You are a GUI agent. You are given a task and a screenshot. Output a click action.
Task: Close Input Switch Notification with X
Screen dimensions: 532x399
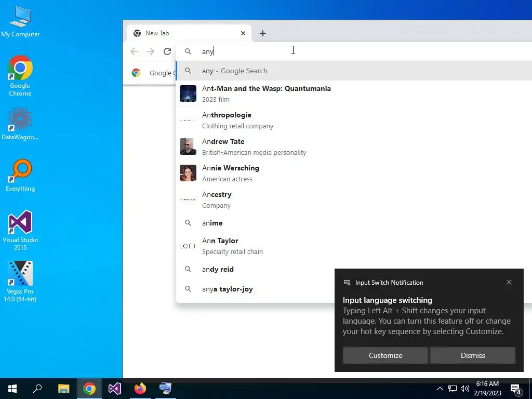[509, 282]
